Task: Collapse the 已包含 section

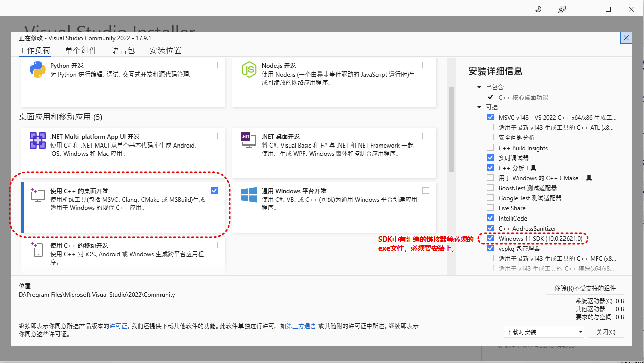Action: coord(479,87)
